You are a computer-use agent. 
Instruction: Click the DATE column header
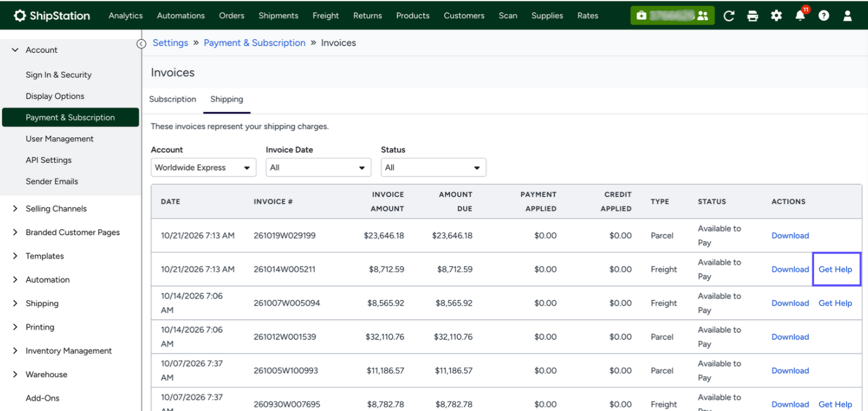tap(170, 201)
